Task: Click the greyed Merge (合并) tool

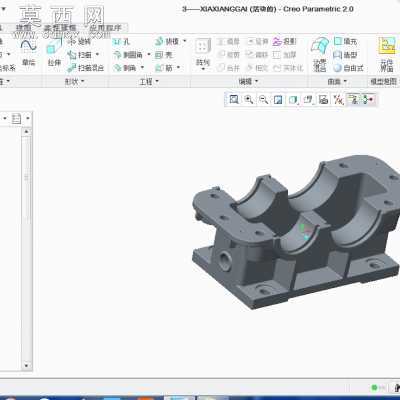Action: coord(228,68)
